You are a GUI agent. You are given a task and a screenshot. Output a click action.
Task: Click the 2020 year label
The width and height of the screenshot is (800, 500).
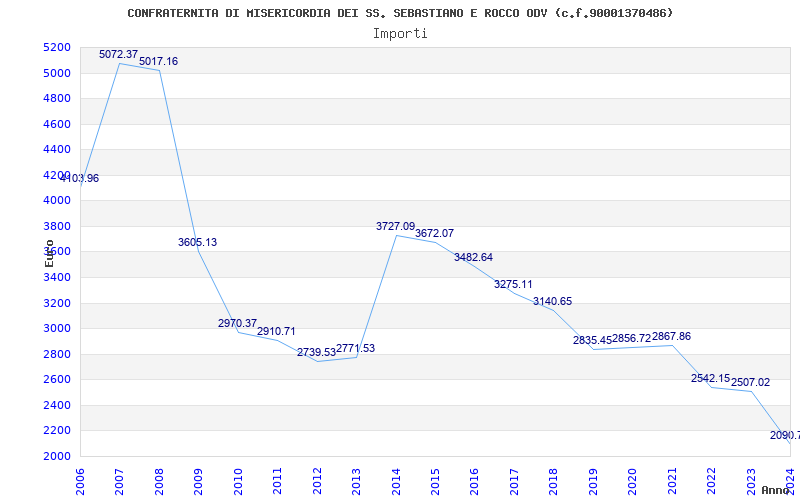(632, 482)
